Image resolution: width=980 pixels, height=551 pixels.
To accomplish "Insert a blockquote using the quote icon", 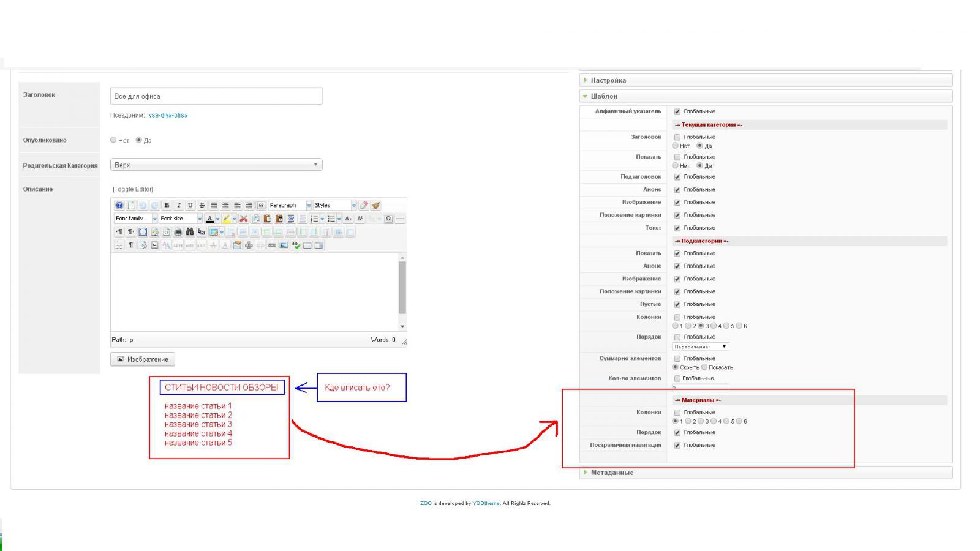I will point(261,206).
